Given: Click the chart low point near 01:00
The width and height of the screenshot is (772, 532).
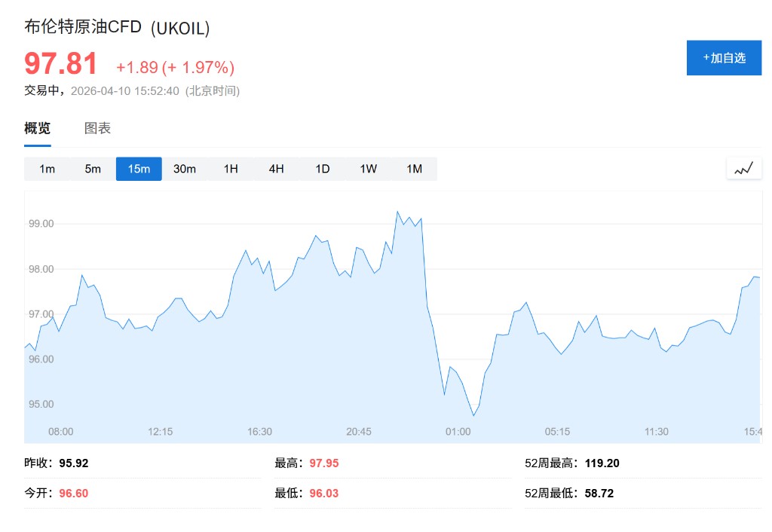Looking at the screenshot, I should [473, 415].
